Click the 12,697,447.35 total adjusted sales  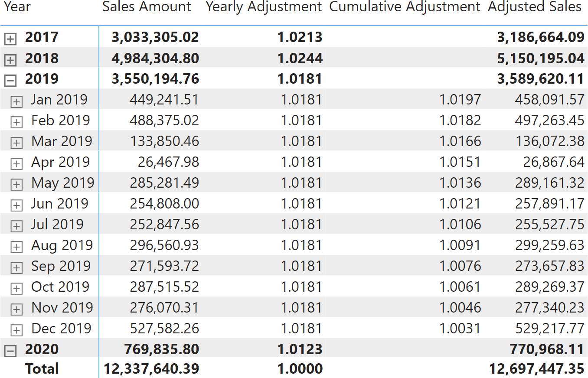click(537, 369)
